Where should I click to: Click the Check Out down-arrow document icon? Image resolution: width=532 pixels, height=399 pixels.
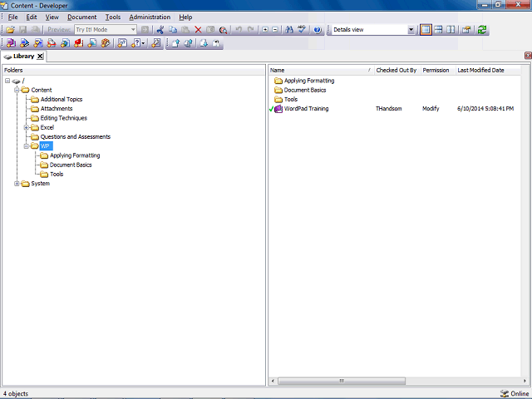204,43
